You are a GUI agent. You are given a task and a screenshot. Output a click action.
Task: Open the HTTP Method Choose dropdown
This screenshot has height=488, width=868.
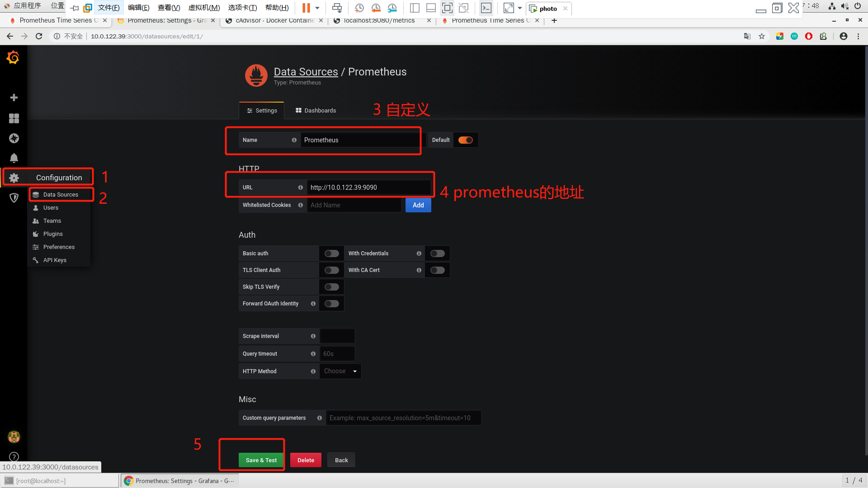click(x=340, y=371)
